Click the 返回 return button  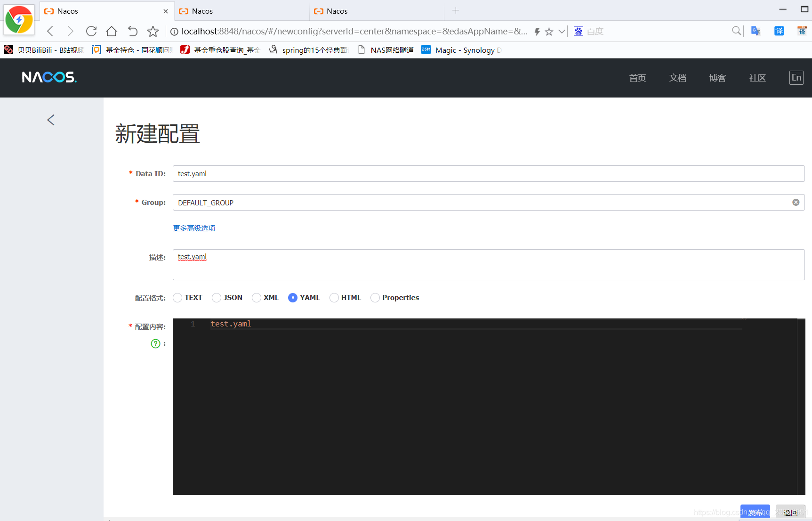coord(790,512)
